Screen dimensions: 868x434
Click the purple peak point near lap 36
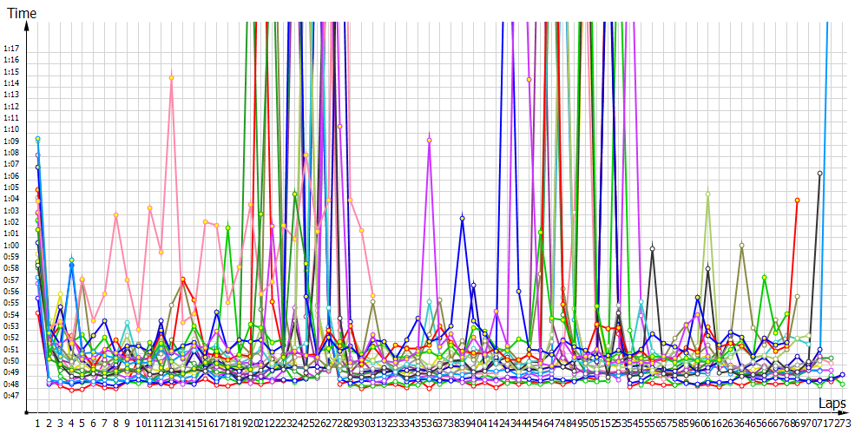(430, 140)
